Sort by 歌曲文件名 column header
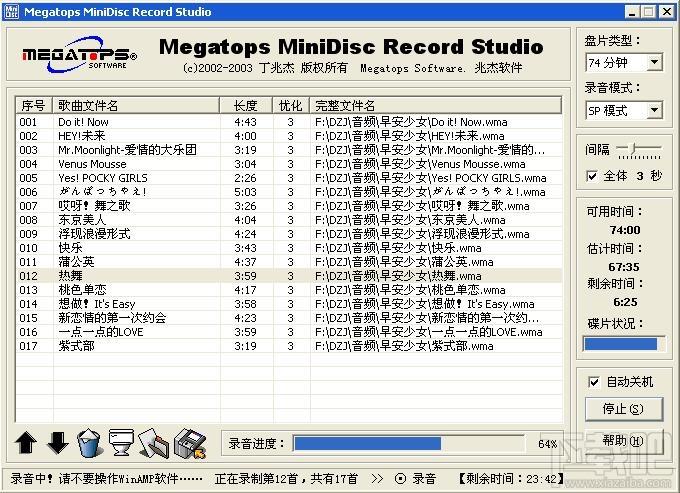Screen dimensions: 680x493 (136, 105)
